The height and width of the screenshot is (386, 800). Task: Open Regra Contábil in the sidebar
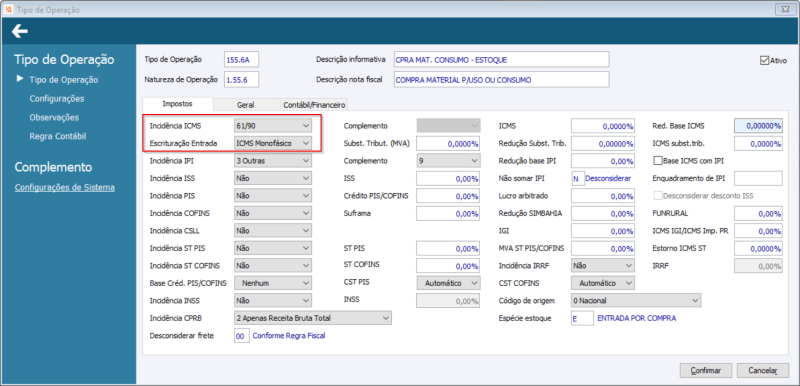[x=58, y=136]
